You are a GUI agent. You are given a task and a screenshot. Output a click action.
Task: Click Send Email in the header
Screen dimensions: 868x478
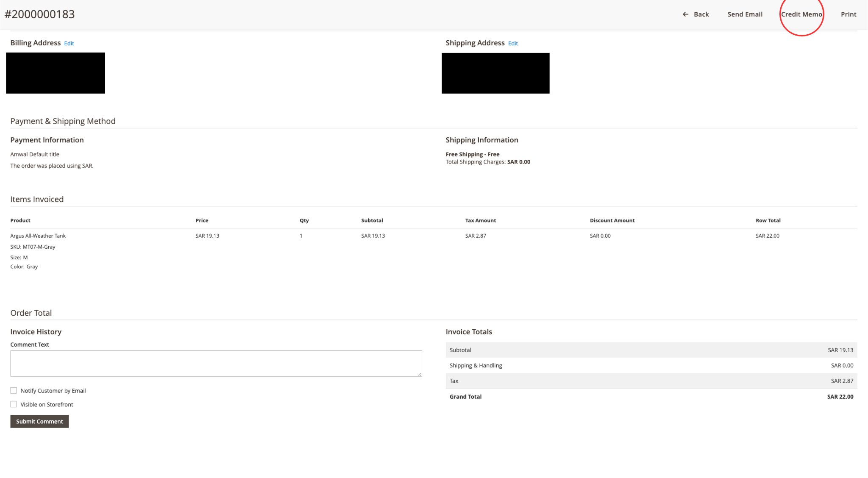click(745, 14)
